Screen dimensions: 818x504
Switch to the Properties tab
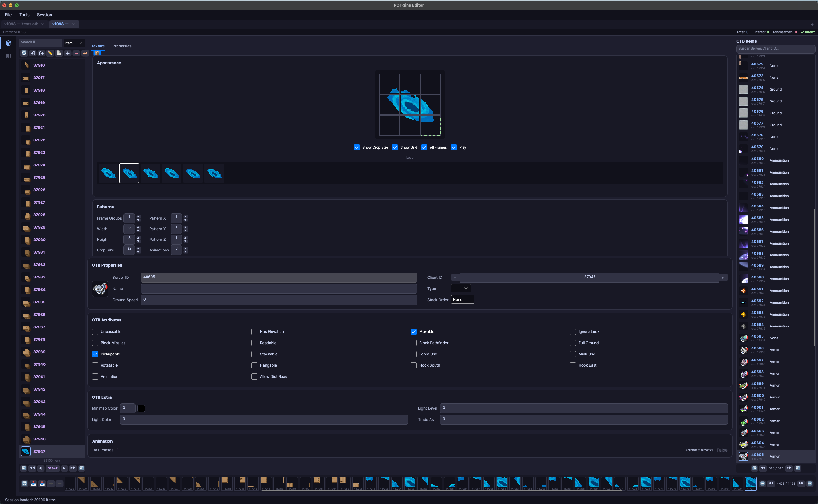point(122,46)
